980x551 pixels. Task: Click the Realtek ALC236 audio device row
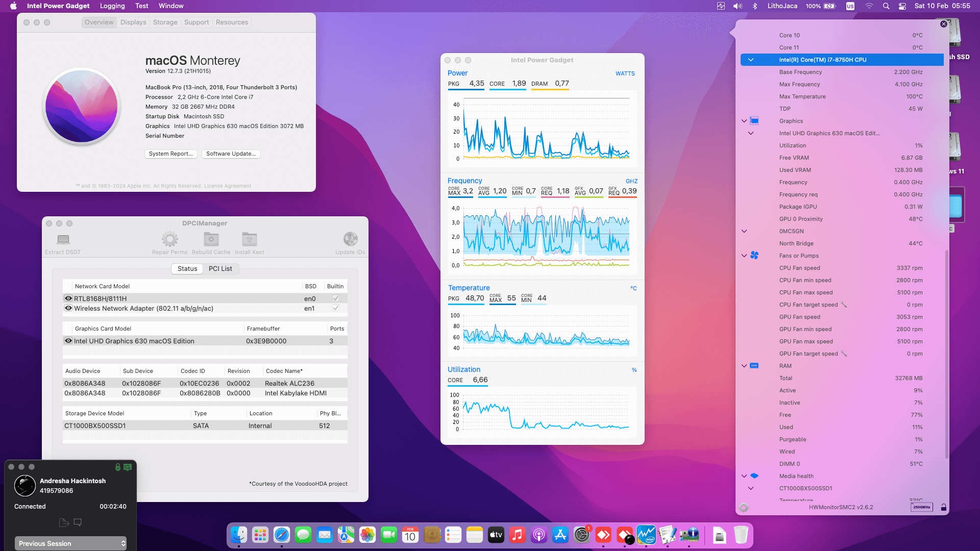point(205,384)
